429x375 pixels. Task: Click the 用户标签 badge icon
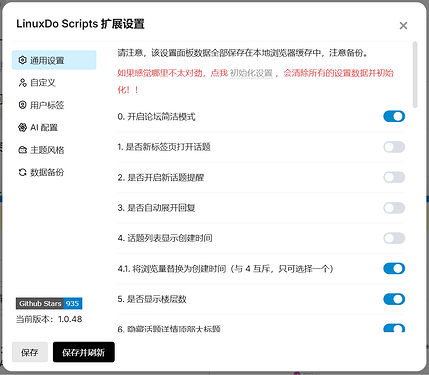click(x=22, y=105)
